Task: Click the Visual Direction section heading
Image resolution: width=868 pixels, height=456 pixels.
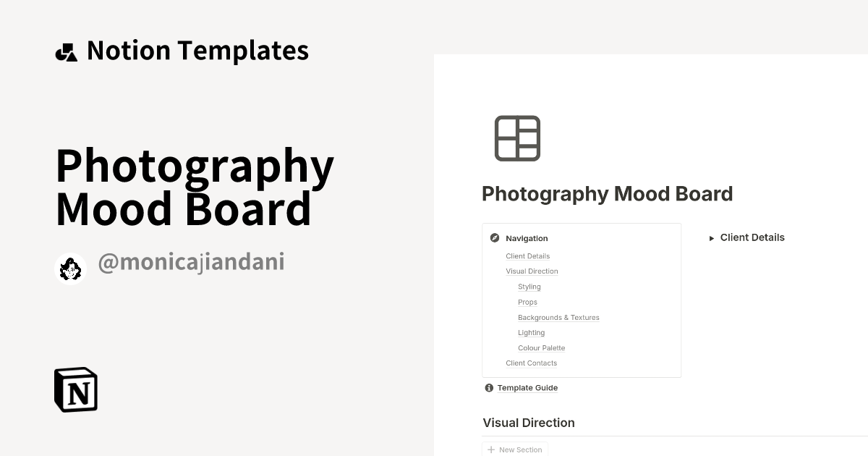Action: (x=528, y=423)
